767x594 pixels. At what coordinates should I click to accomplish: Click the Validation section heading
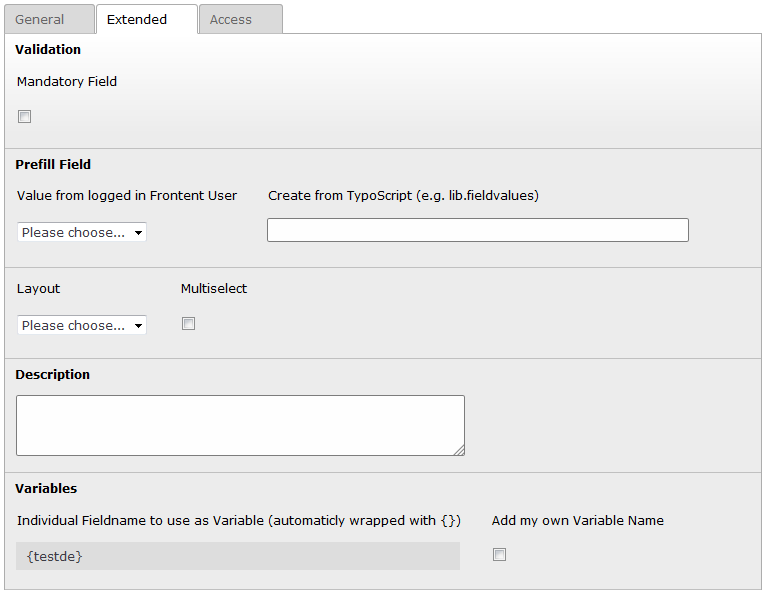coord(48,49)
